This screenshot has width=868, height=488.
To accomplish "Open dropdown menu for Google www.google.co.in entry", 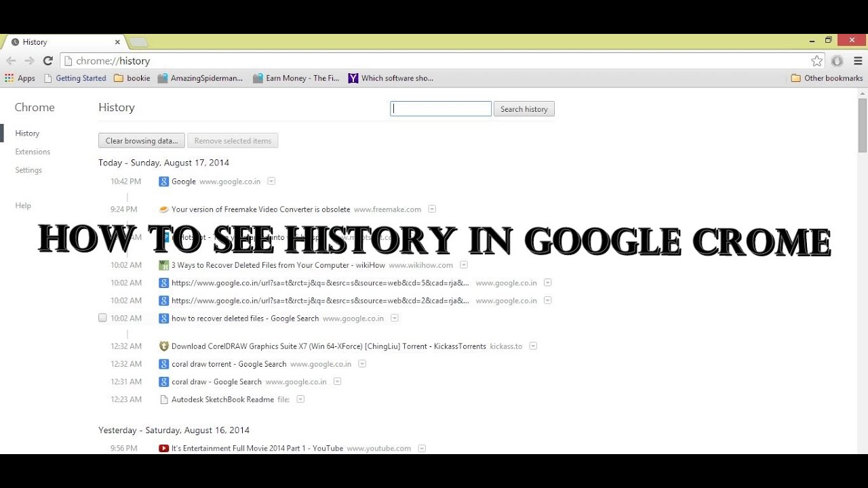I will (x=271, y=181).
